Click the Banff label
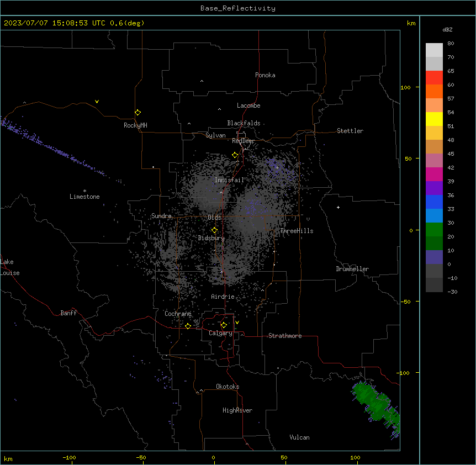 click(x=68, y=313)
